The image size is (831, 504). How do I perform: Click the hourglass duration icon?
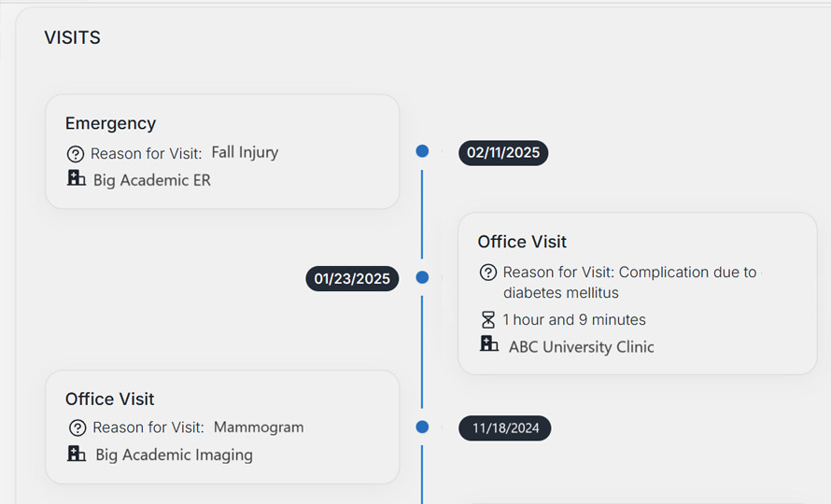pos(488,320)
